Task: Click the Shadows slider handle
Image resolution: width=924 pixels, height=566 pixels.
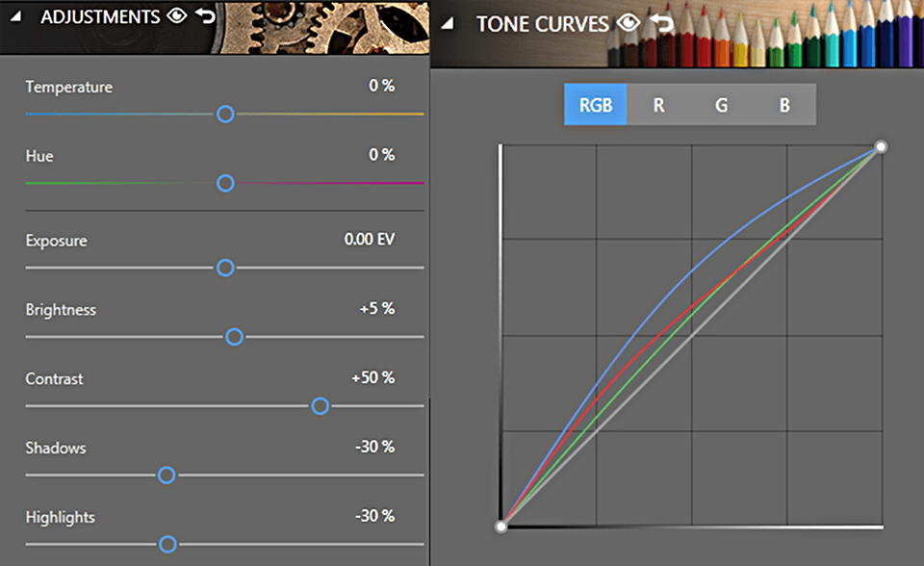Action: [167, 475]
